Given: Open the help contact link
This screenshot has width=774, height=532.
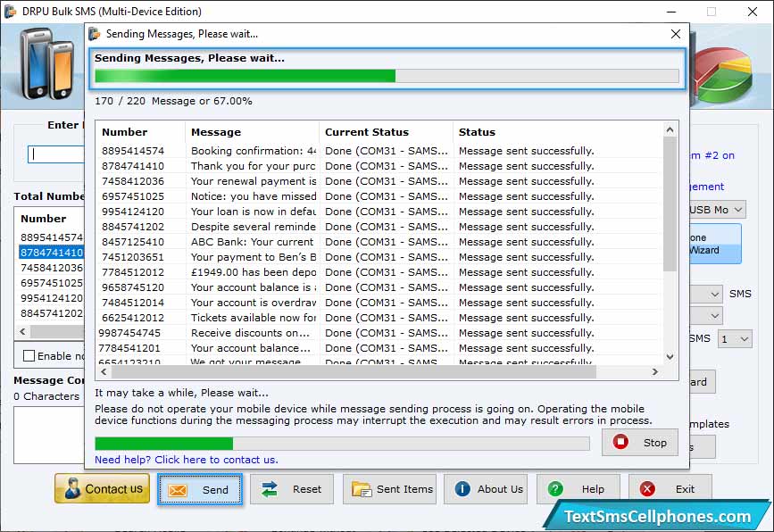Looking at the screenshot, I should coord(186,460).
